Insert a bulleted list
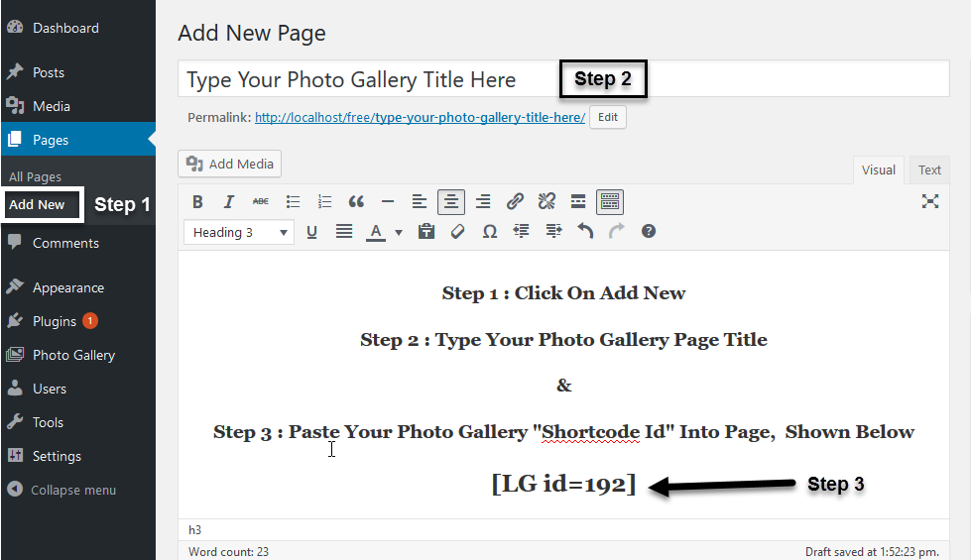Screen dimensions: 971x560 coord(293,202)
